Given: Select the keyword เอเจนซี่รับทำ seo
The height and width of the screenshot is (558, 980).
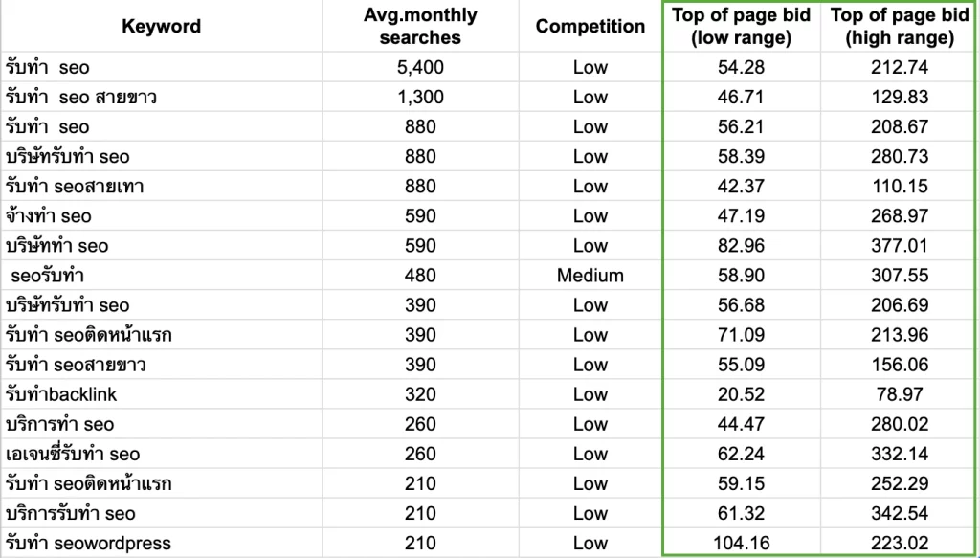Looking at the screenshot, I should 73,454.
